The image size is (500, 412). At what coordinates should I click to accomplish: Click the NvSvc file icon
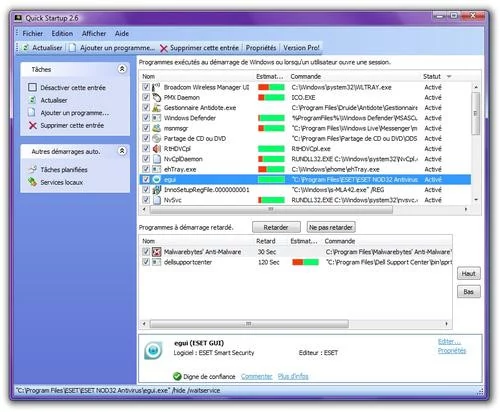tap(156, 200)
